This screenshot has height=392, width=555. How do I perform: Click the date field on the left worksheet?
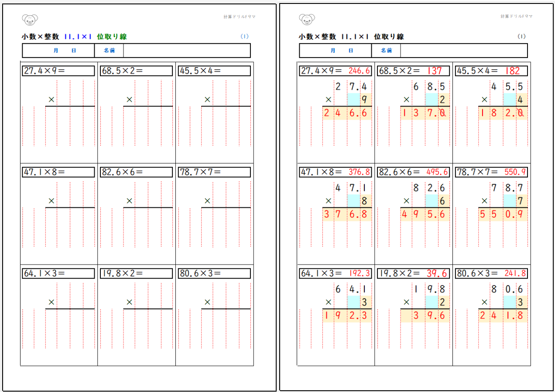point(65,51)
